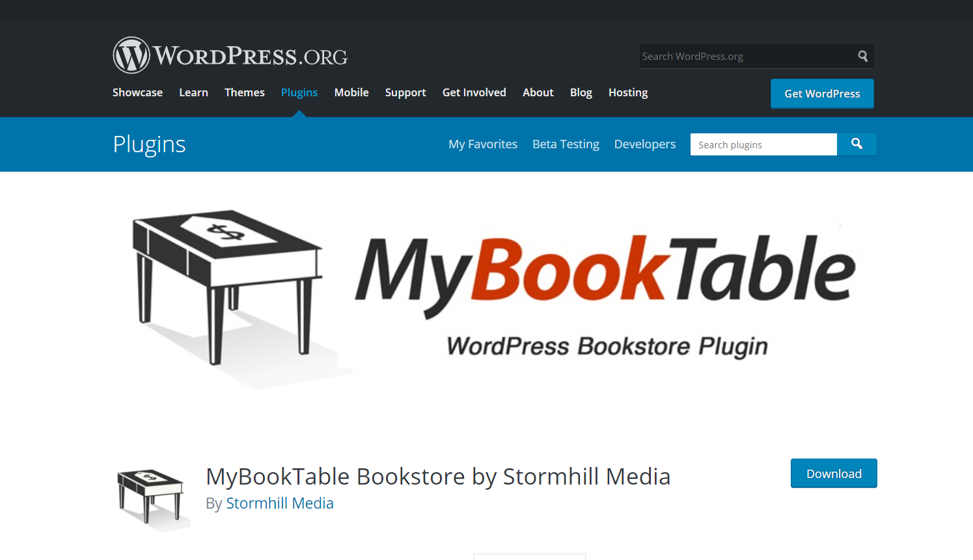Click the Plugins page heading
This screenshot has height=560, width=973.
[149, 144]
